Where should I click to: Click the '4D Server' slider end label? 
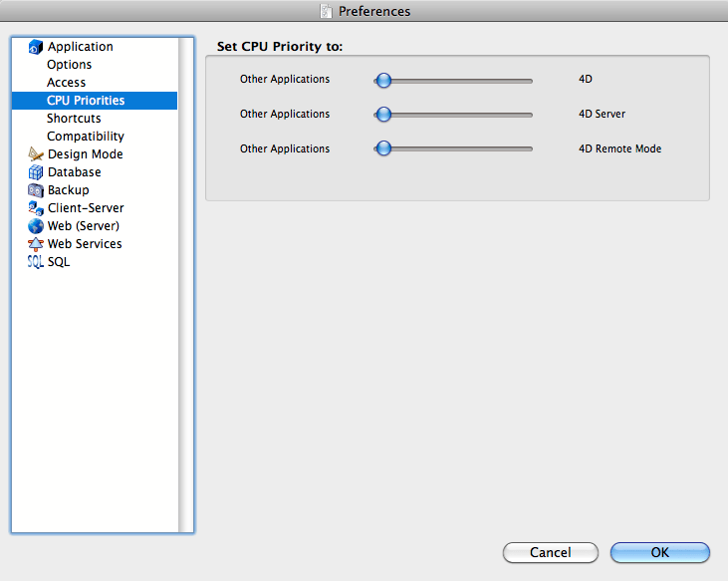click(x=602, y=114)
